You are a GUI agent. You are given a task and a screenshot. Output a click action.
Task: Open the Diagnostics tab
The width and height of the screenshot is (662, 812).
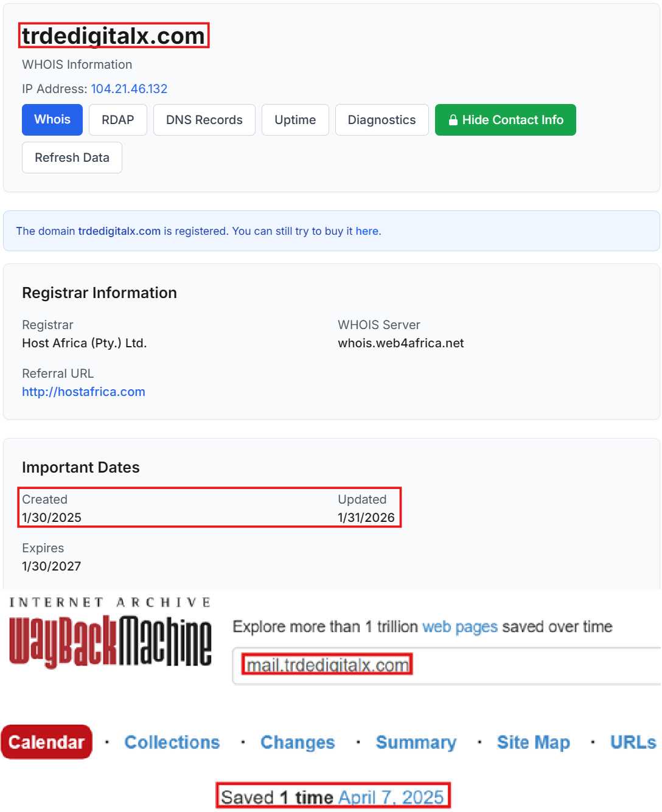[382, 120]
